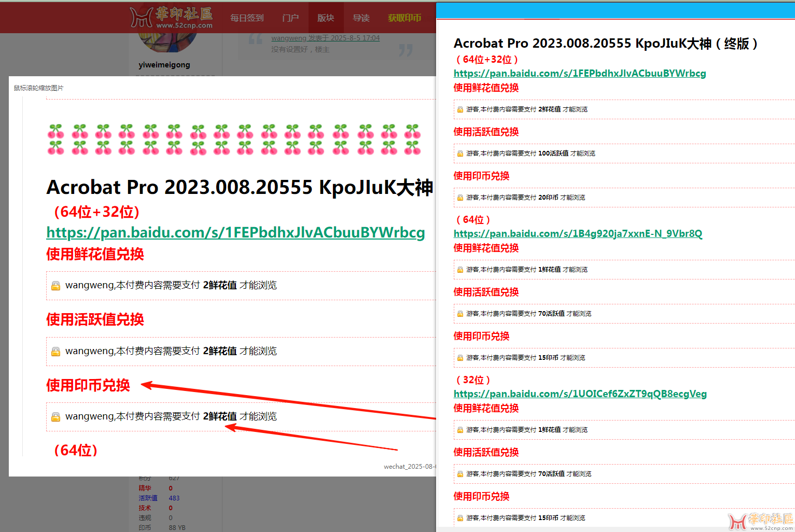Viewport: 795px width, 532px height.
Task: Click the 精华 label in user stats
Action: pyautogui.click(x=145, y=488)
